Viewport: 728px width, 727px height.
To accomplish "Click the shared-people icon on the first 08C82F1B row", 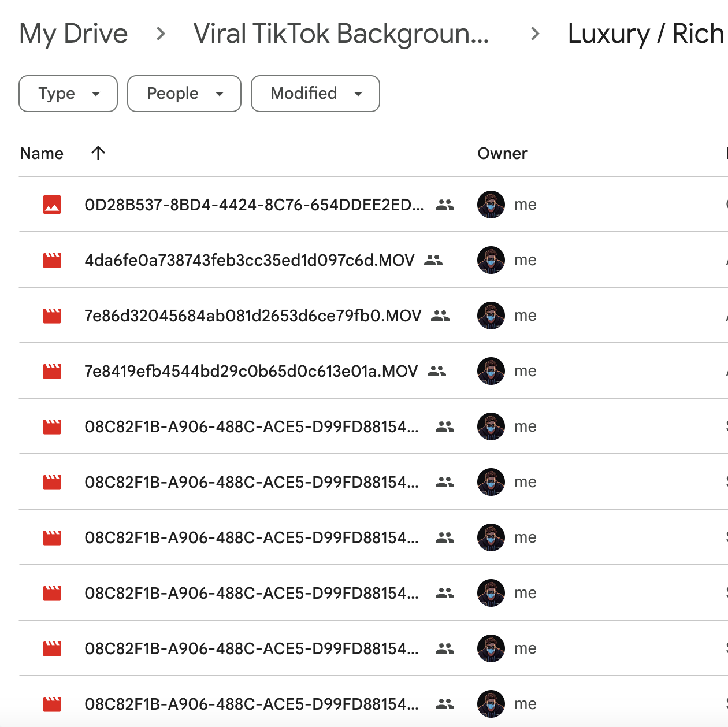I will tap(445, 426).
